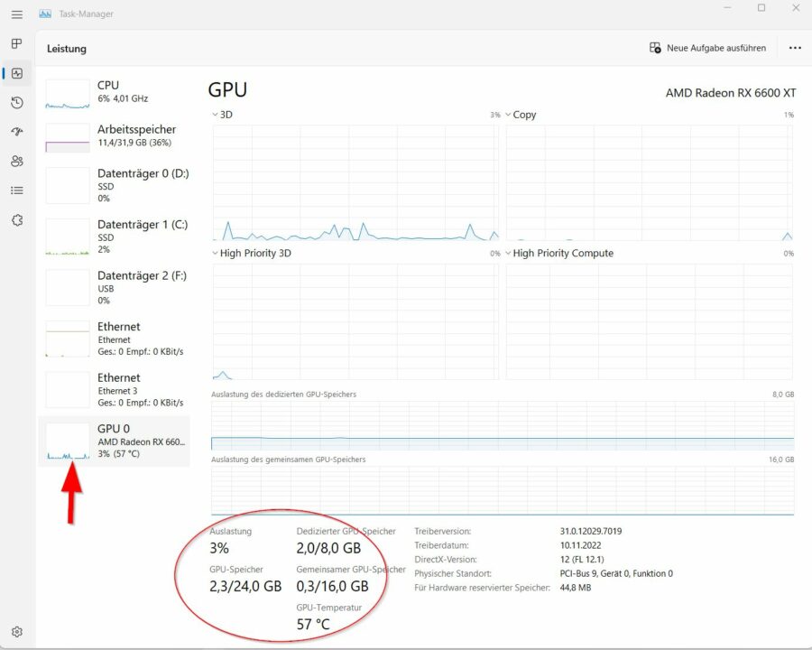Collapse the High Priority 3D graph
Image resolution: width=812 pixels, height=650 pixels.
(x=215, y=253)
